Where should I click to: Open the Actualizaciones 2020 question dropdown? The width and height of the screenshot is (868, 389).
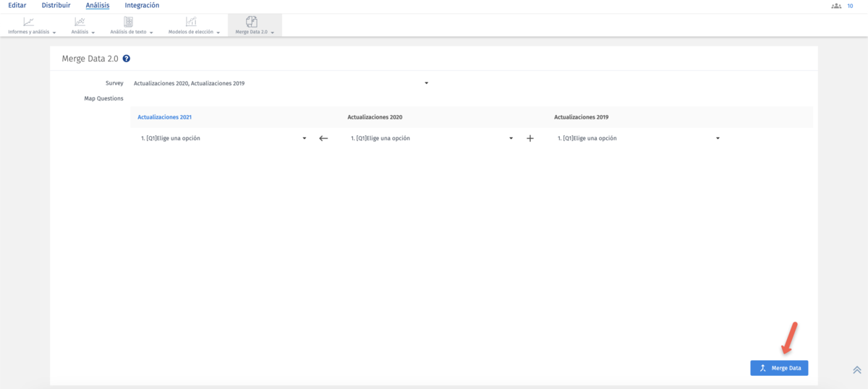[432, 138]
